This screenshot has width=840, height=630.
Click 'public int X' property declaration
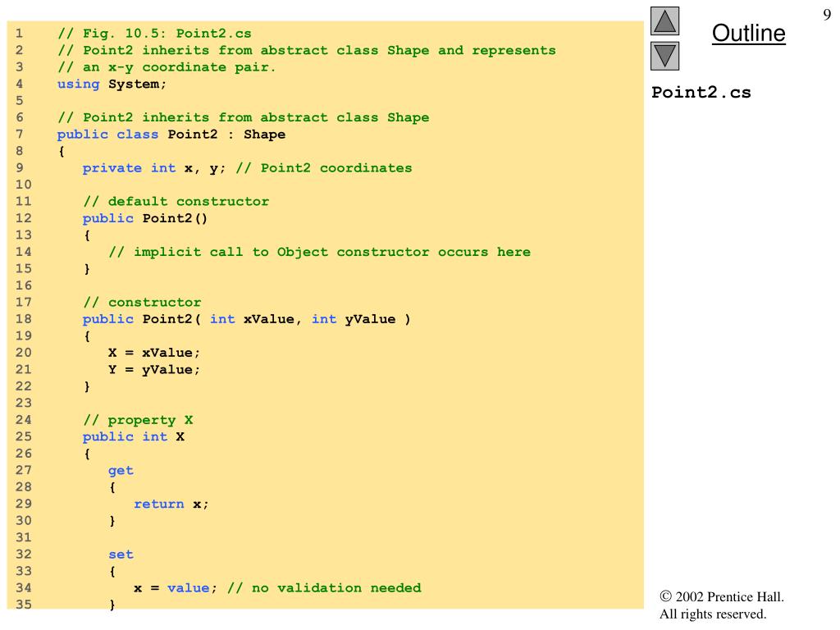point(134,436)
